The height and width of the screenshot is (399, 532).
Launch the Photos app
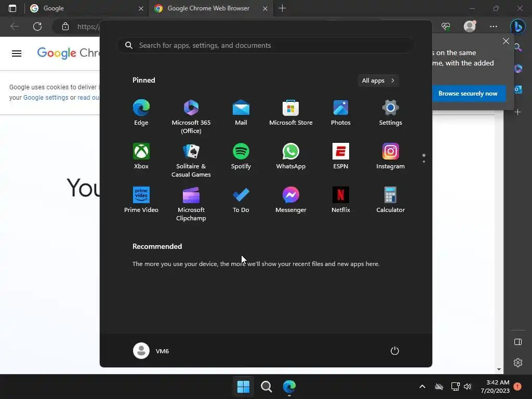pos(341,113)
